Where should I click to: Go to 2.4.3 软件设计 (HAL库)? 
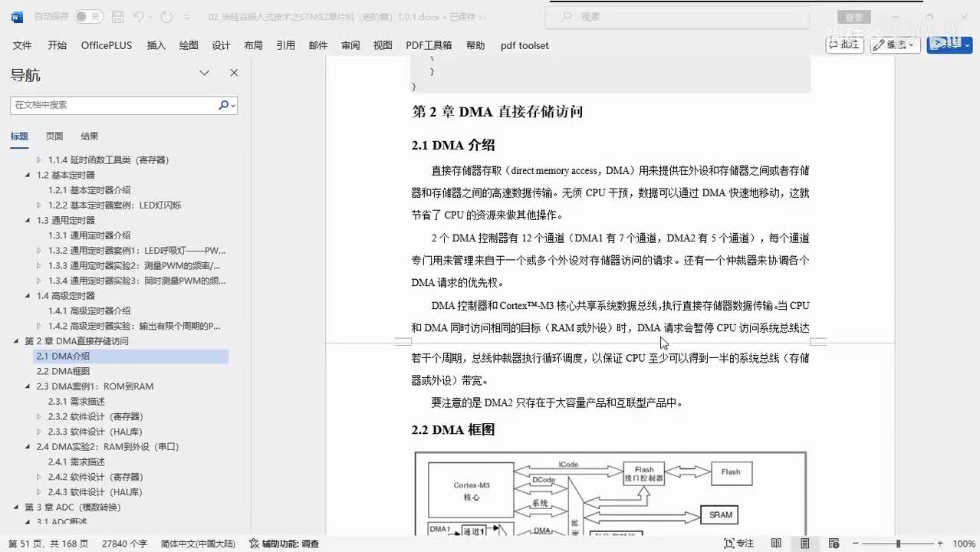point(95,492)
